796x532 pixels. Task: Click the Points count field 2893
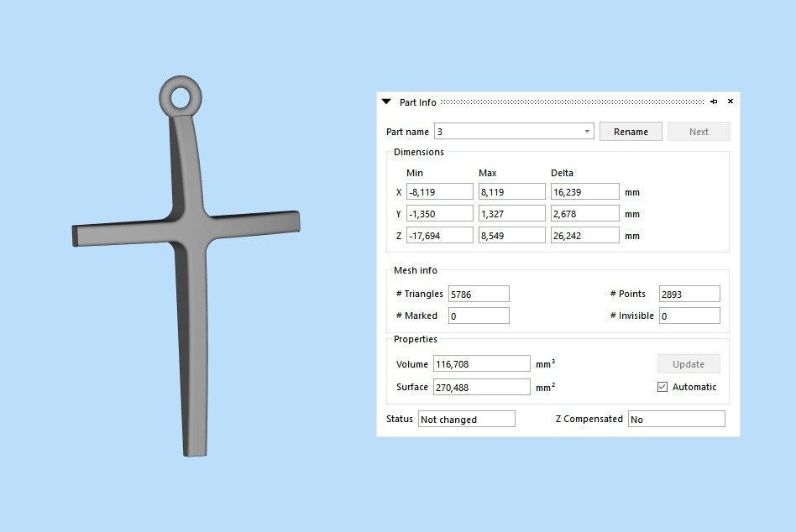689,294
